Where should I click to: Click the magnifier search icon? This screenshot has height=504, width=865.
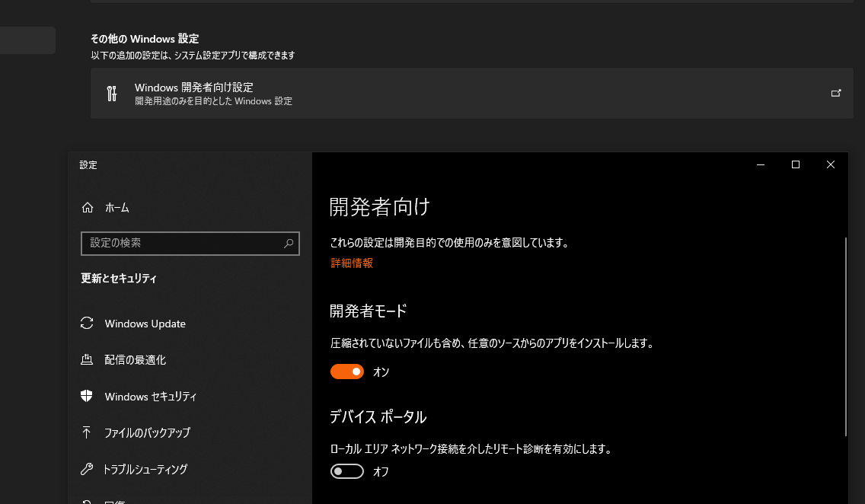click(x=288, y=243)
